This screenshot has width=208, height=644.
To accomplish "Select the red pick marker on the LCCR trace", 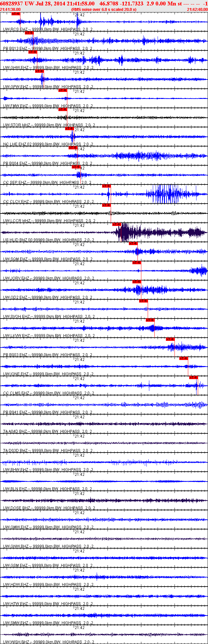I will point(106,205).
